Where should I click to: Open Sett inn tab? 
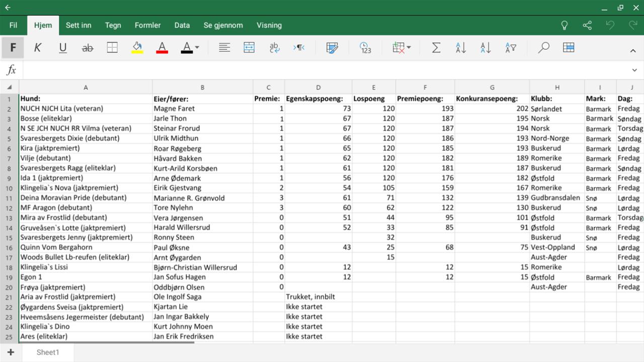click(x=78, y=25)
